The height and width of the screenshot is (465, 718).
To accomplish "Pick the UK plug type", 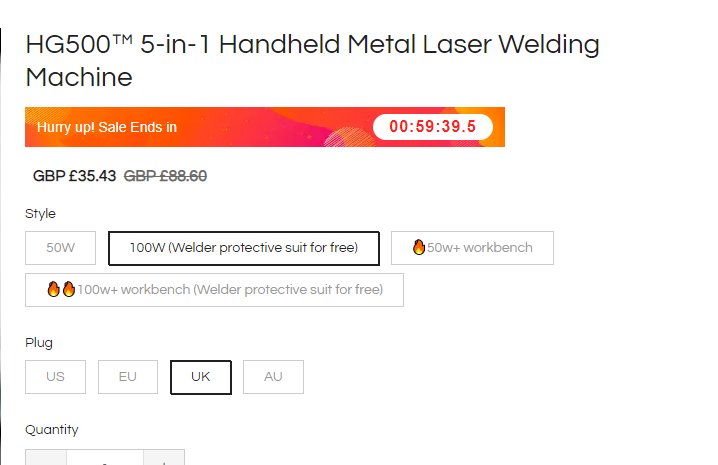I will point(201,377).
